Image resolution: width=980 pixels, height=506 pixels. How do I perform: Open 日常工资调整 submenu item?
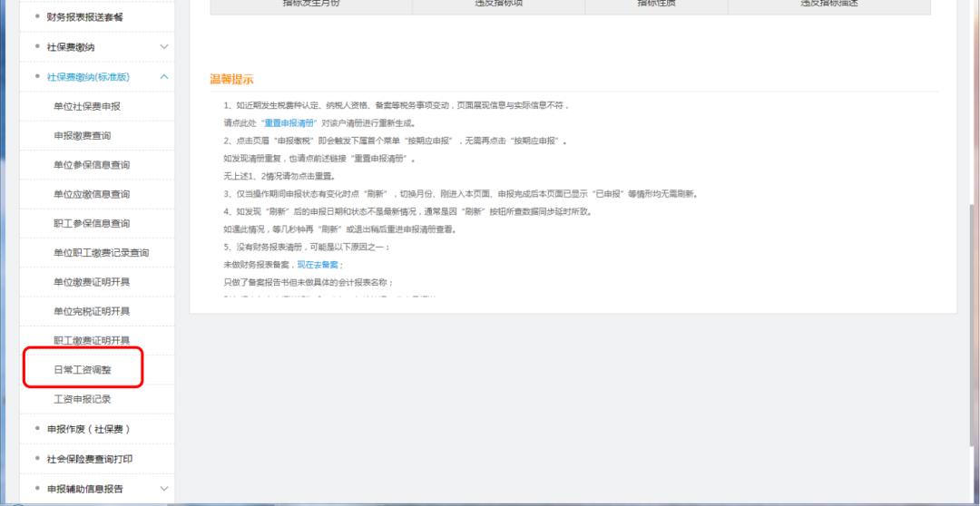click(82, 370)
